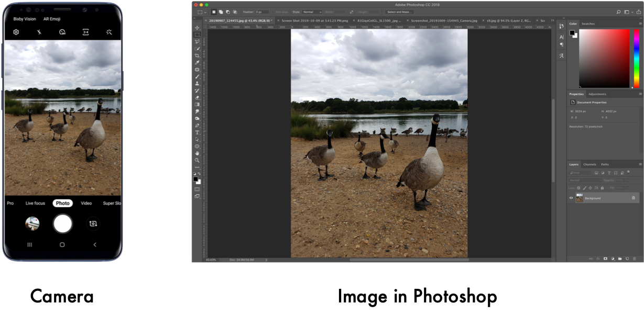The height and width of the screenshot is (315, 644).
Task: Click the foreground/background color swatches in toolbar
Action: pos(197,181)
